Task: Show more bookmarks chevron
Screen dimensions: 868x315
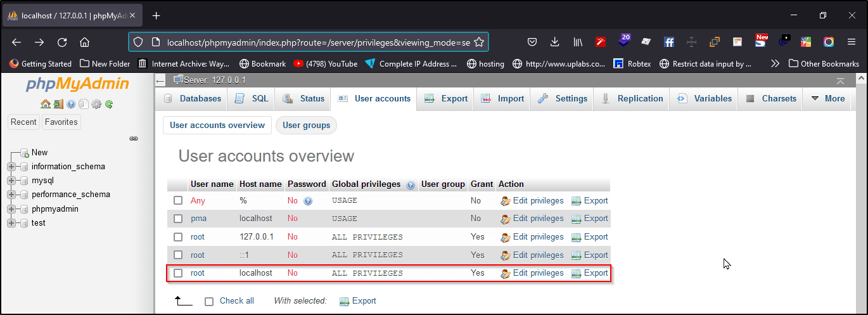Action: (x=775, y=63)
